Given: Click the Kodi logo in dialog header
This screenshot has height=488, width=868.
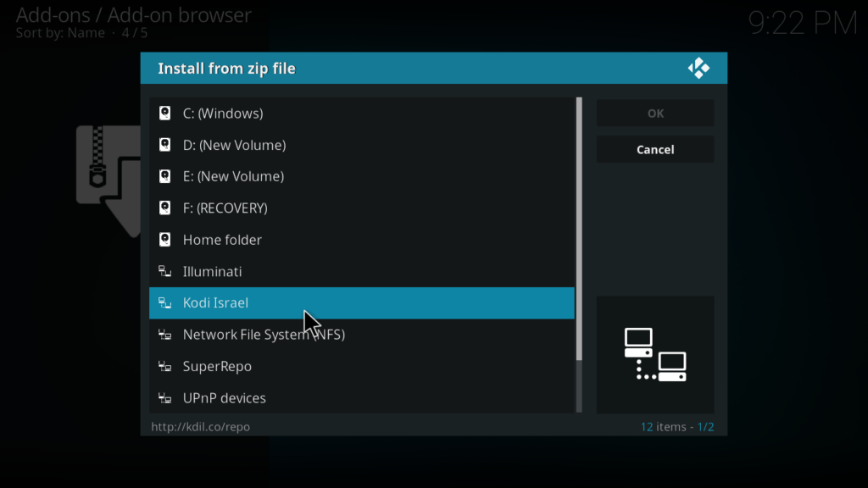Looking at the screenshot, I should 698,68.
